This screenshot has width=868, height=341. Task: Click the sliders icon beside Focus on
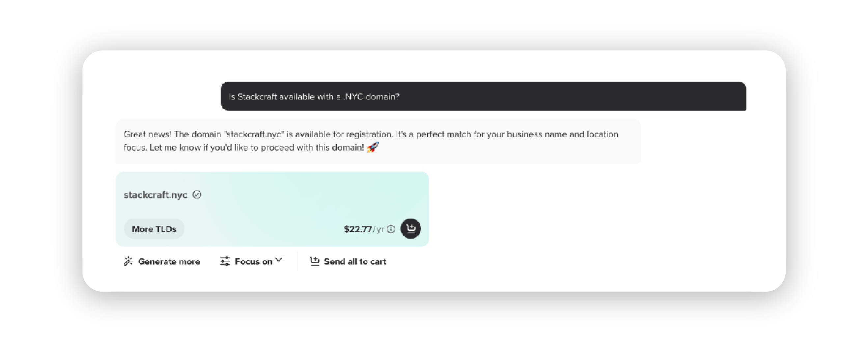pos(225,261)
